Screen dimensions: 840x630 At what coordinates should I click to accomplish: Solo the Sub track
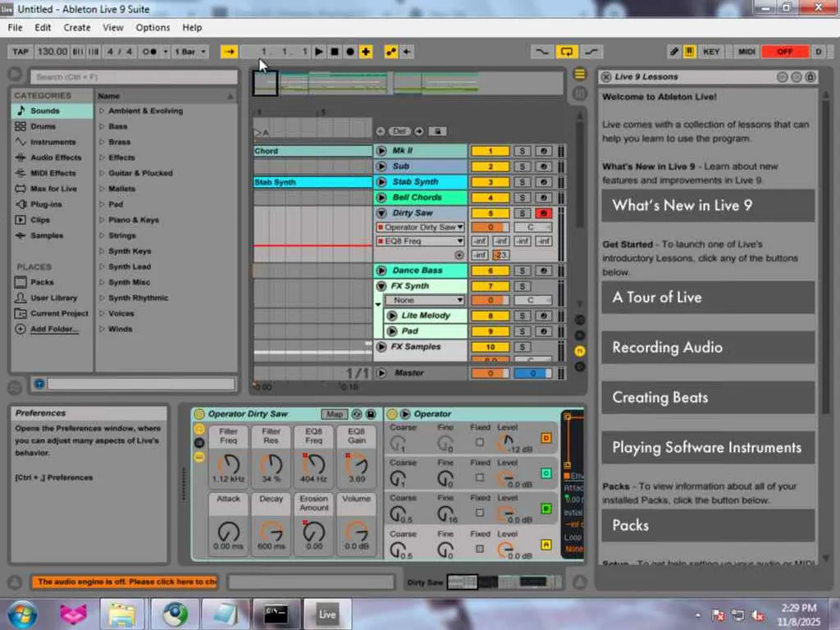coord(522,167)
